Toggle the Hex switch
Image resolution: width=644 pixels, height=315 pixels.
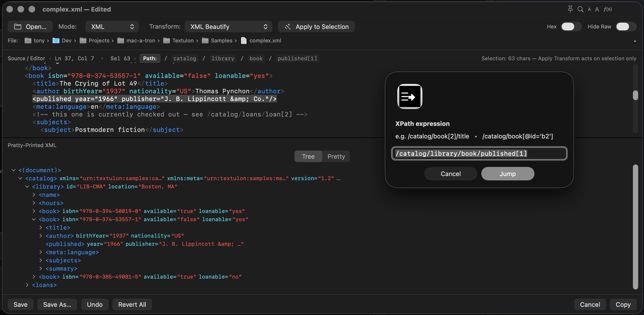click(571, 27)
